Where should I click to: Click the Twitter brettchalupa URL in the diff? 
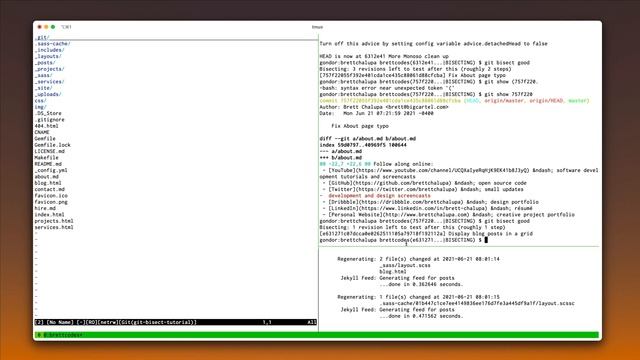(407, 189)
